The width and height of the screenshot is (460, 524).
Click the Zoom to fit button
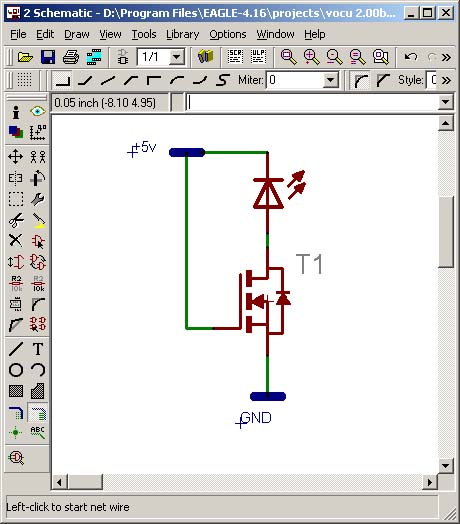[x=288, y=57]
